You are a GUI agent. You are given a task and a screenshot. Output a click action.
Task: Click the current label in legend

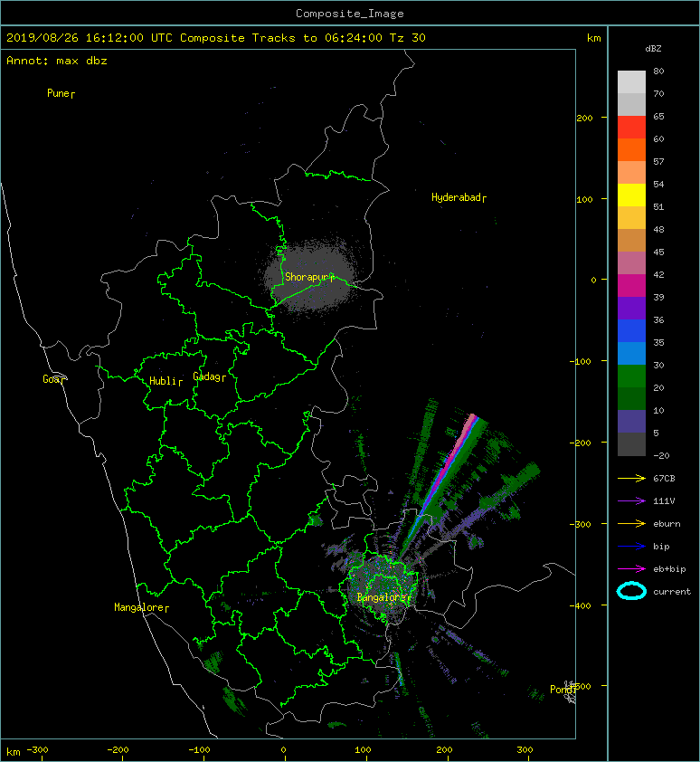click(x=672, y=592)
